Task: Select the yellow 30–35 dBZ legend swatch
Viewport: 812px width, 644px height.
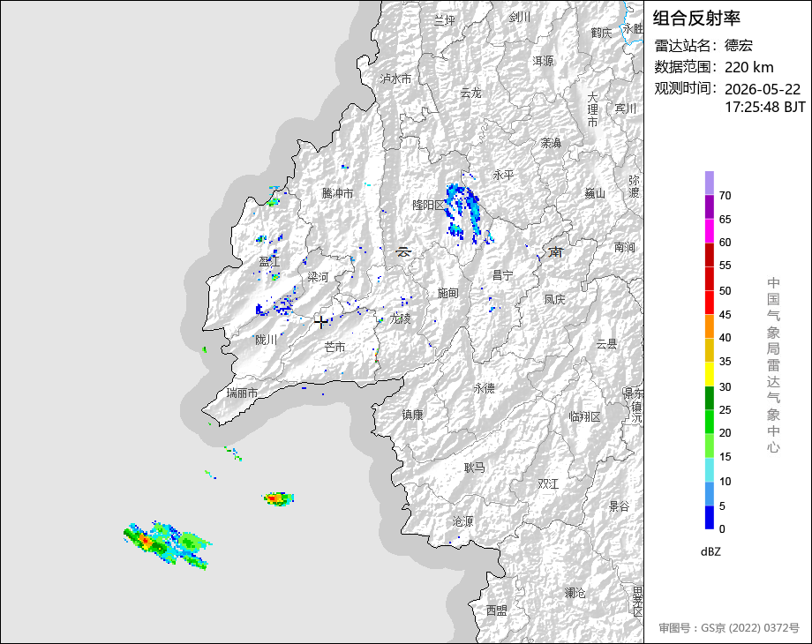Action: (x=710, y=374)
